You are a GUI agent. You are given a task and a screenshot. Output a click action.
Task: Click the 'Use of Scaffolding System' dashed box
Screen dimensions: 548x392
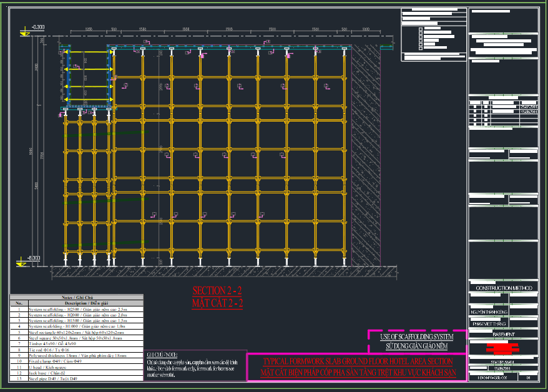click(416, 341)
